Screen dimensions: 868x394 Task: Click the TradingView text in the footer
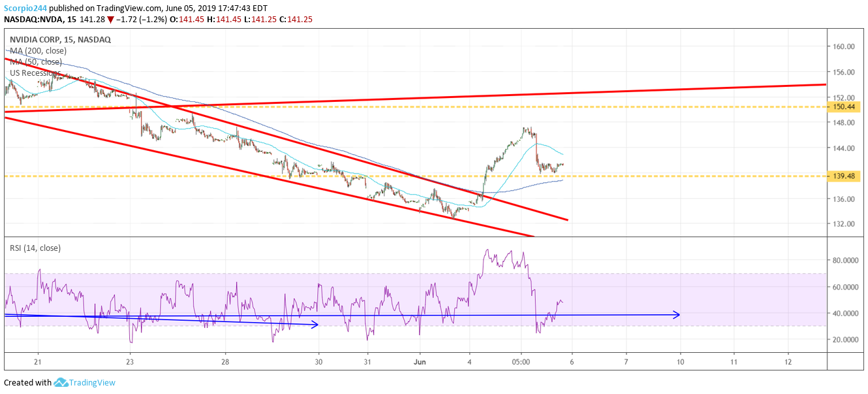pyautogui.click(x=93, y=383)
